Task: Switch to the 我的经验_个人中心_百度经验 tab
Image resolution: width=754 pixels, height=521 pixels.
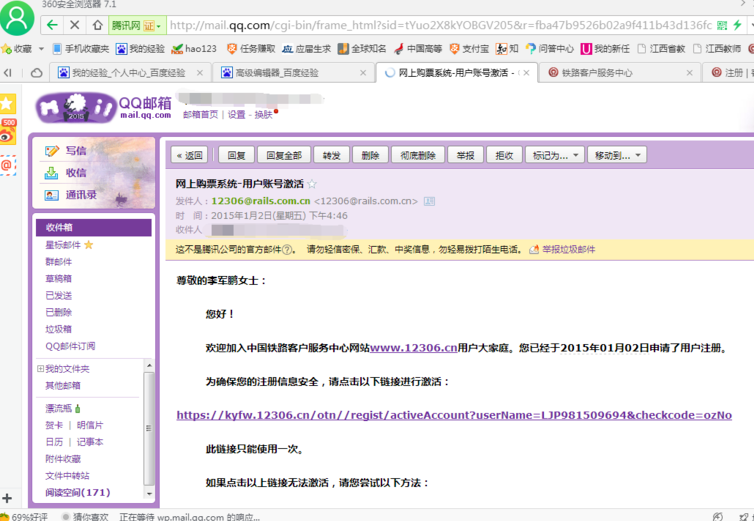Action: pyautogui.click(x=128, y=73)
